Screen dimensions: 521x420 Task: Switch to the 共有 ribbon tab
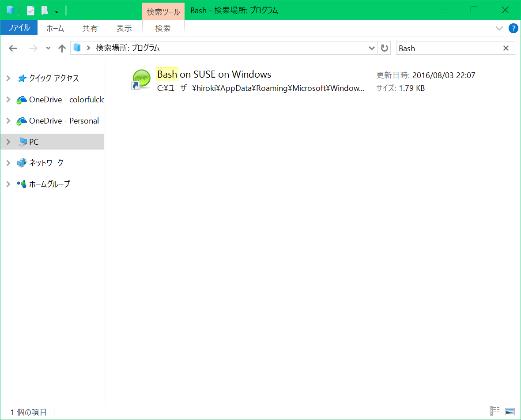click(90, 29)
